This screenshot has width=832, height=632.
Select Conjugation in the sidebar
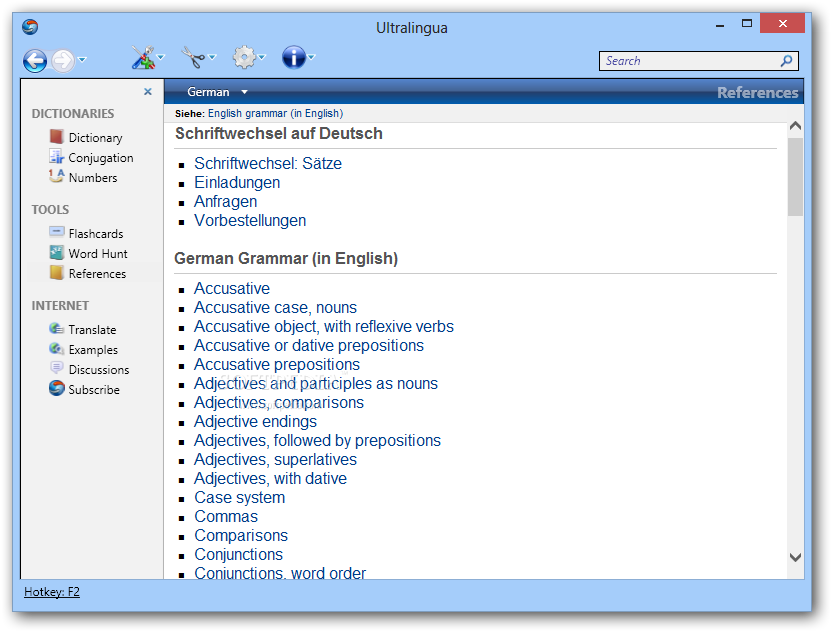101,158
